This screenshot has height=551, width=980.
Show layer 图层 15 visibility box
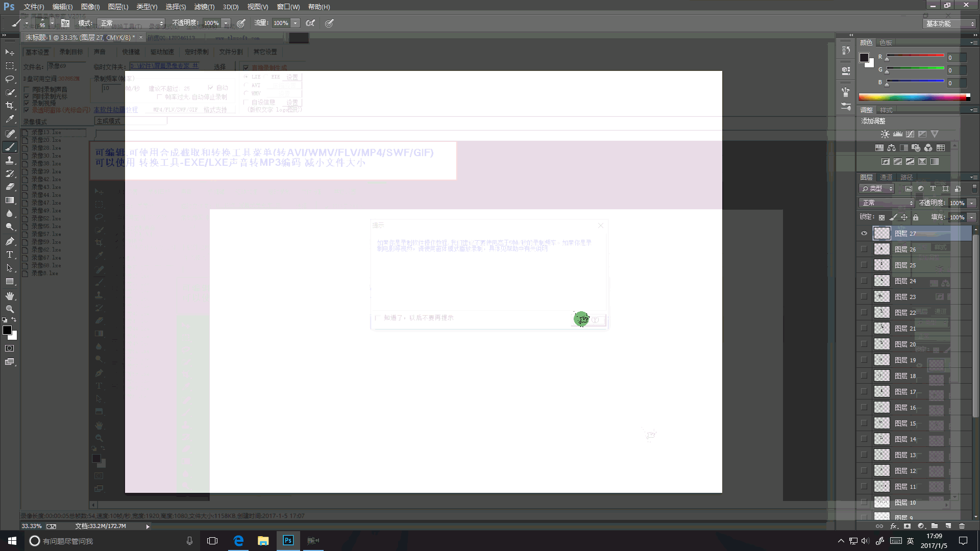864,423
